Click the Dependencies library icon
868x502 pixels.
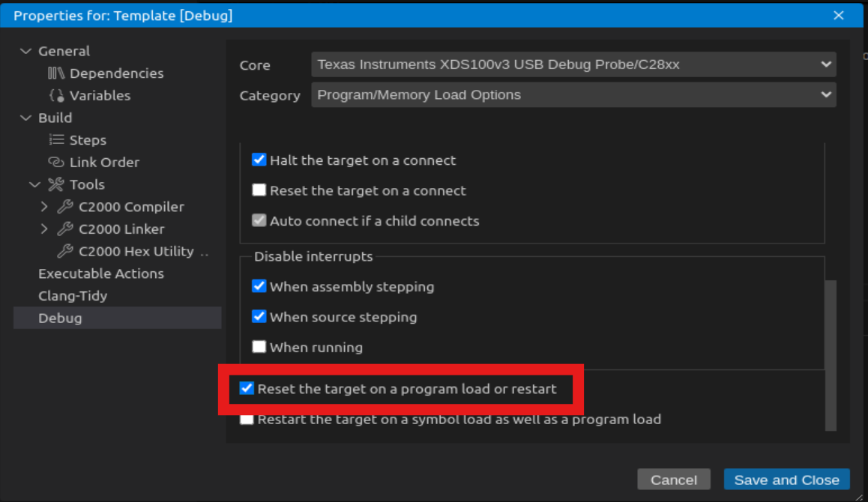tap(56, 73)
